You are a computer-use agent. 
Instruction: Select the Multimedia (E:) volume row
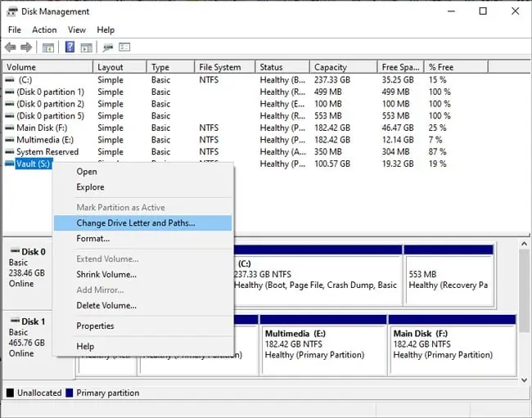(x=246, y=140)
